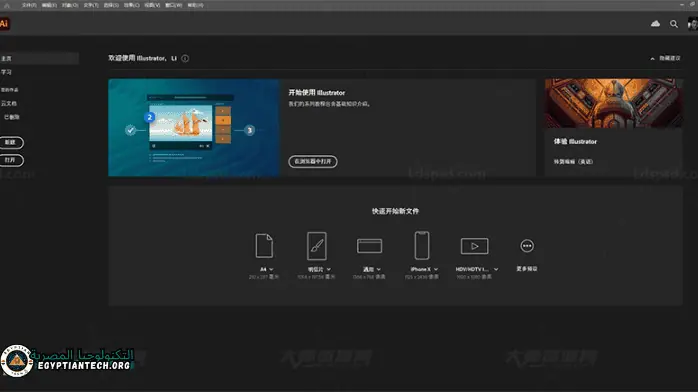Click the 快速开始新文件 heading

(395, 211)
